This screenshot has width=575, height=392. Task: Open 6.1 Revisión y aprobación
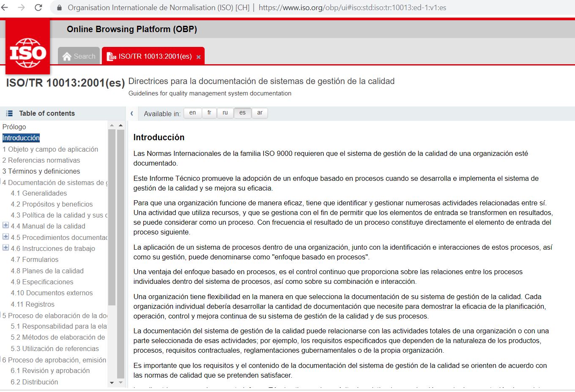[50, 370]
